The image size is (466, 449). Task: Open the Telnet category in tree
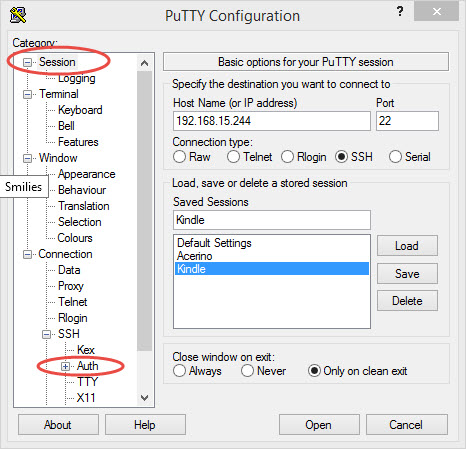pyautogui.click(x=73, y=302)
